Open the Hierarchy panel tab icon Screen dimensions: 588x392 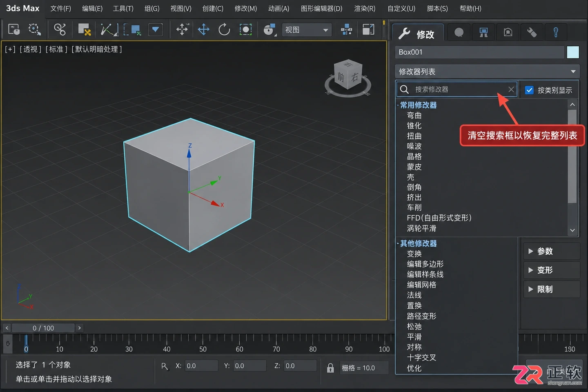tap(483, 32)
